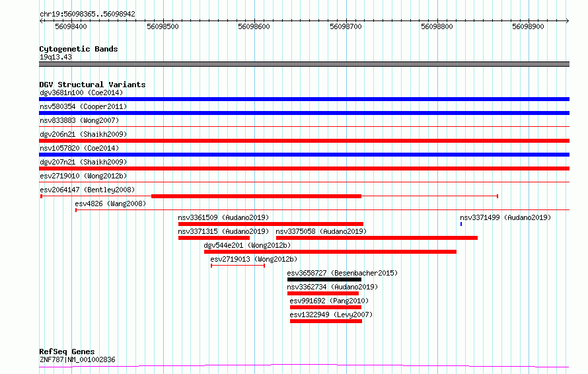Click the chr19:56098365..56098942 region label
The image size is (588, 374).
(x=87, y=14)
